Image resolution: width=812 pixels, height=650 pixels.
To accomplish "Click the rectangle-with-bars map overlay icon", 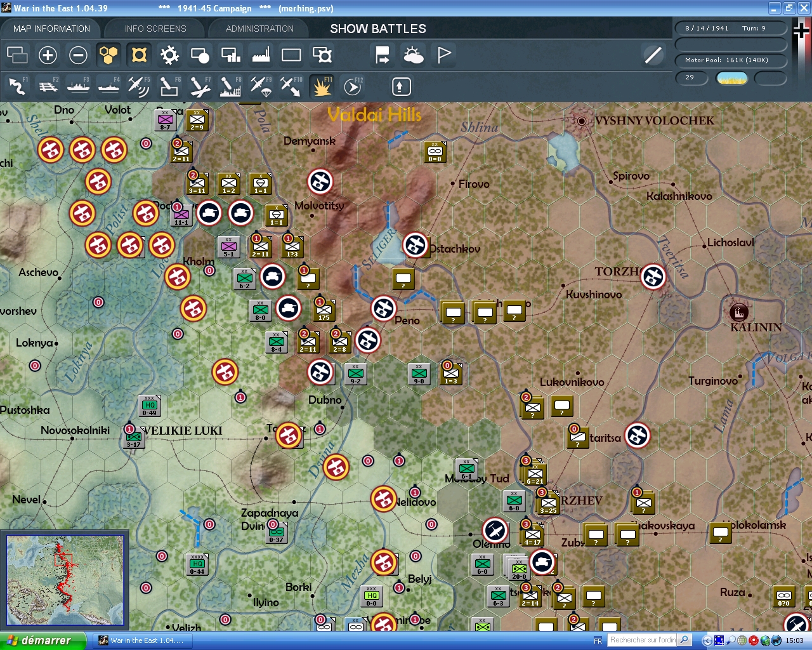I will point(230,55).
